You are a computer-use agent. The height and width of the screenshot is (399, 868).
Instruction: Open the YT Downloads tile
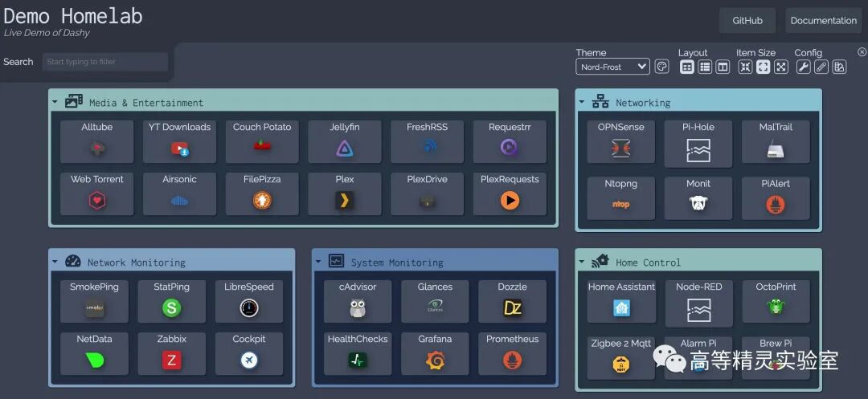click(x=179, y=141)
